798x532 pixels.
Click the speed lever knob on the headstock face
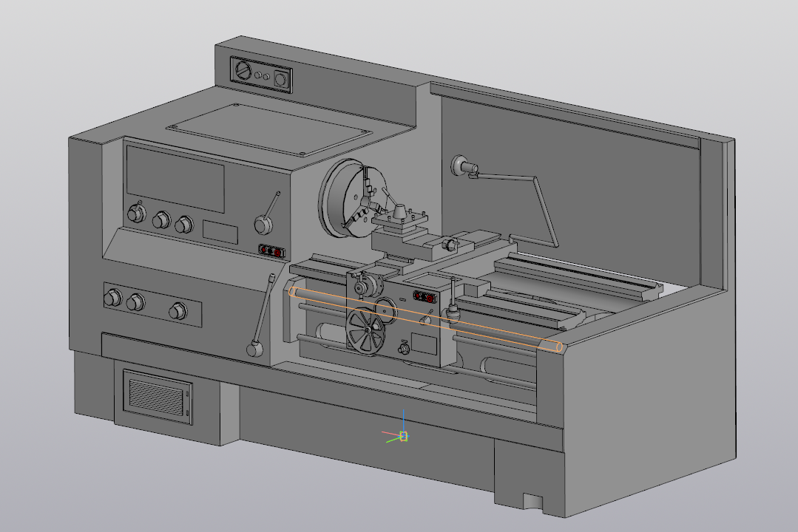click(263, 223)
